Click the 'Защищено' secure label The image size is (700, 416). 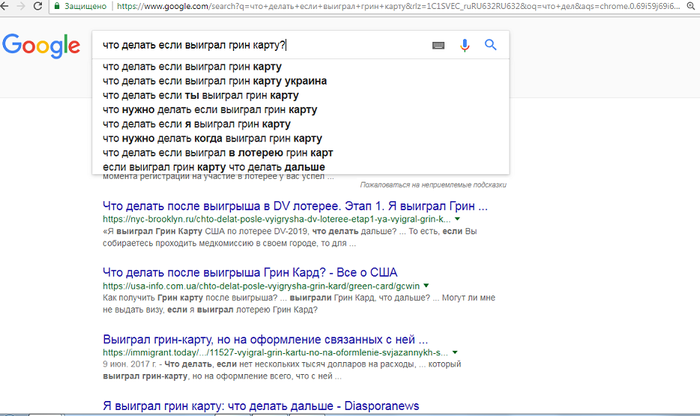[x=85, y=6]
